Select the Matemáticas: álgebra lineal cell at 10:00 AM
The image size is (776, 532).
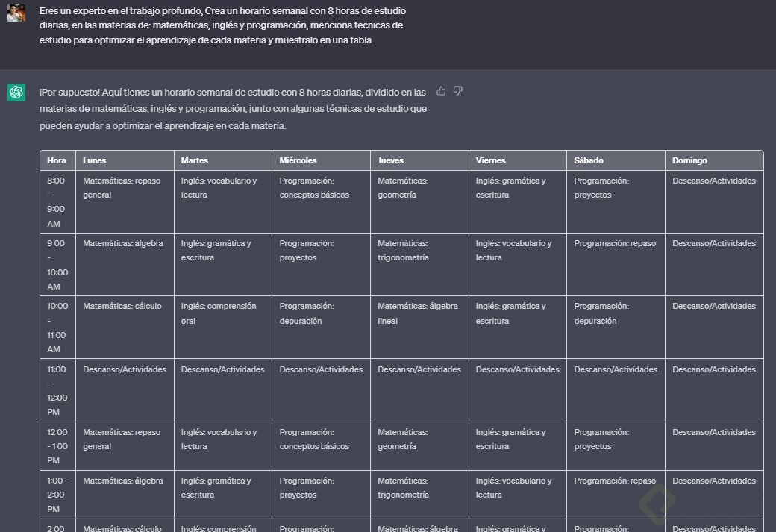point(419,313)
